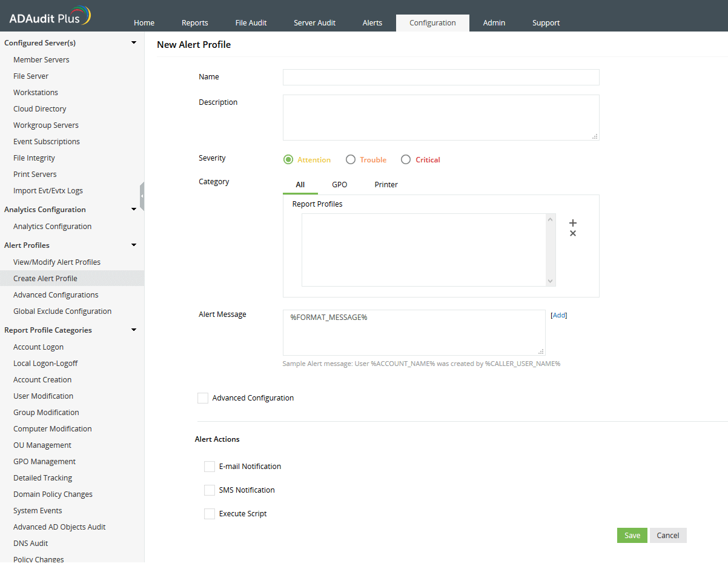Collapse Analytics Configuration section arrow
Image resolution: width=728 pixels, height=569 pixels.
(x=134, y=210)
